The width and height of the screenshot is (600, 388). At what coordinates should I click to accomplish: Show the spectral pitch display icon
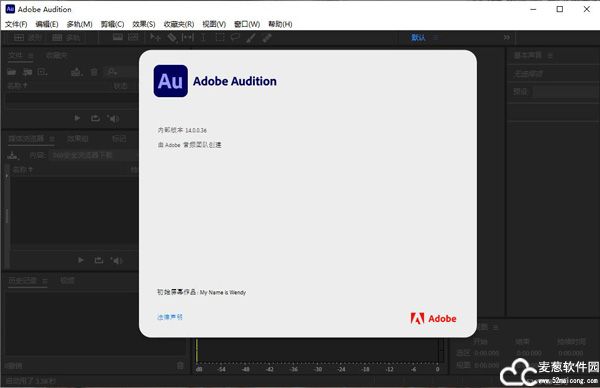point(133,37)
